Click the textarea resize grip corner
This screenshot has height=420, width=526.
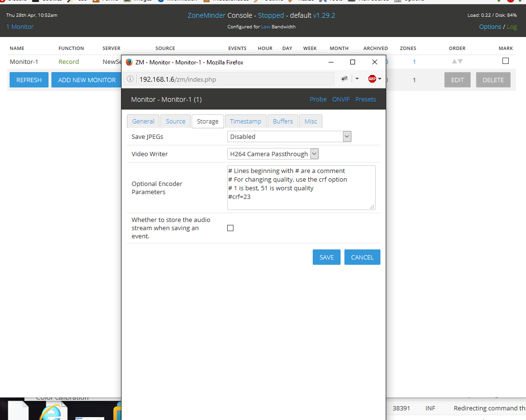tap(372, 207)
